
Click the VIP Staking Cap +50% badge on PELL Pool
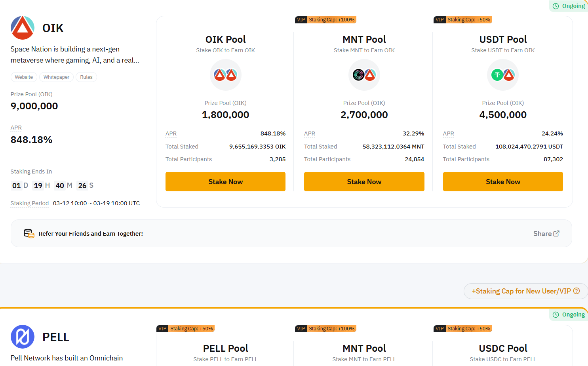point(186,329)
